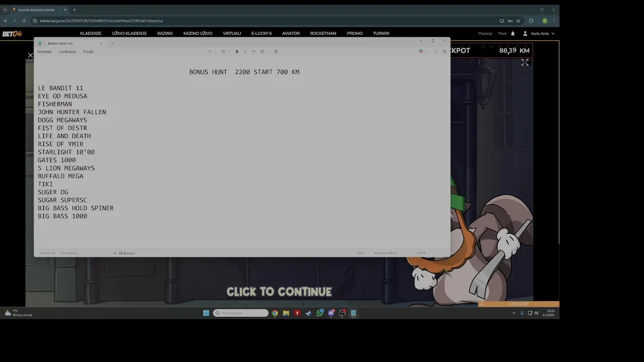Open the TURNIRI site menu
This screenshot has width=644, height=362.
(x=381, y=34)
